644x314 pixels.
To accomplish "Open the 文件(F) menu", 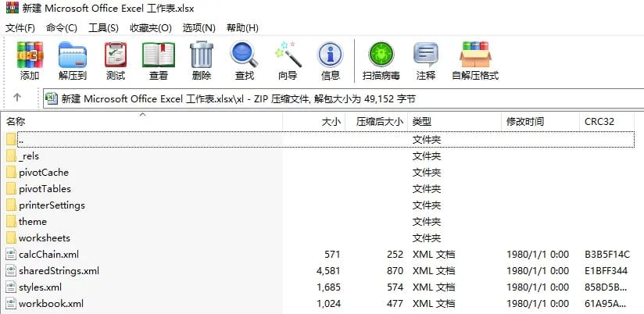I will (x=20, y=27).
